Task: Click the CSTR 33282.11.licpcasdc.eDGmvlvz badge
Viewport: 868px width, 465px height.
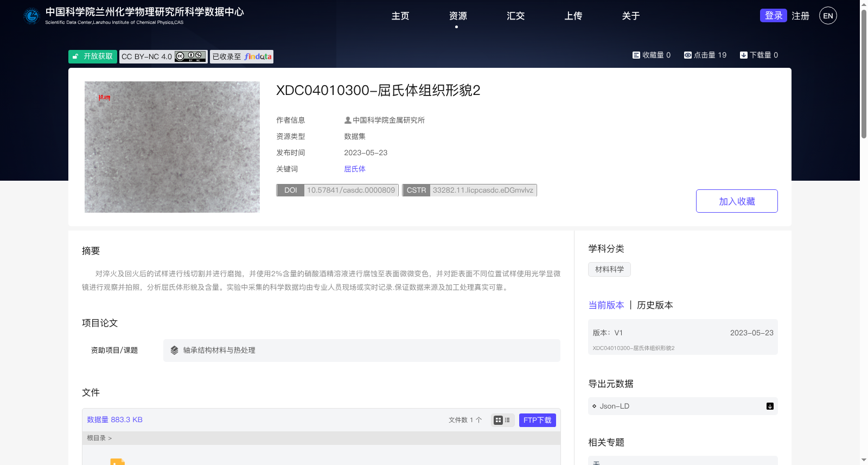Action: point(469,190)
